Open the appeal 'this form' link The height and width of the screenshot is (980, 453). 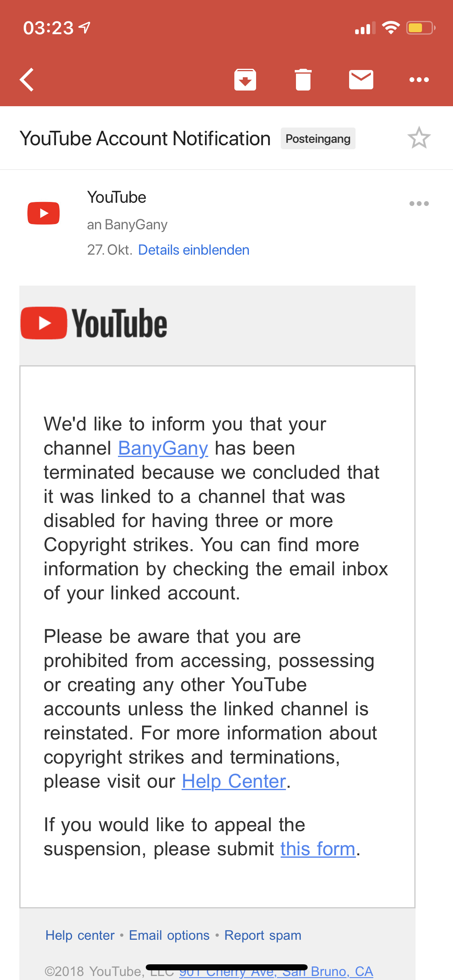(x=318, y=849)
